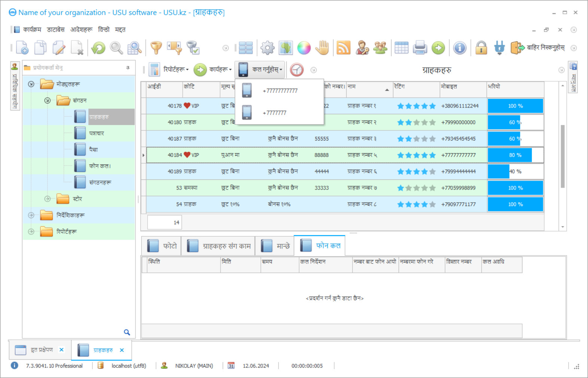This screenshot has height=378, width=588.
Task: Click the clear filter funnel icon
Action: [193, 48]
